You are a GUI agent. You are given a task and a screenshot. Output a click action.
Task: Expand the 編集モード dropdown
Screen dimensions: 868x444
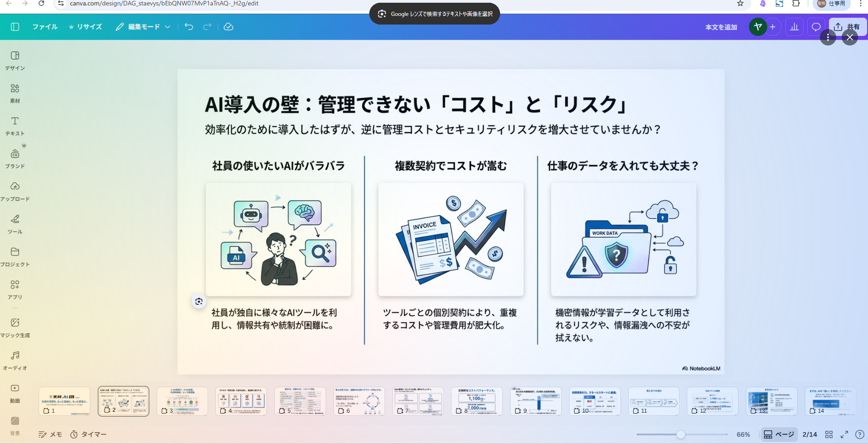pos(168,27)
